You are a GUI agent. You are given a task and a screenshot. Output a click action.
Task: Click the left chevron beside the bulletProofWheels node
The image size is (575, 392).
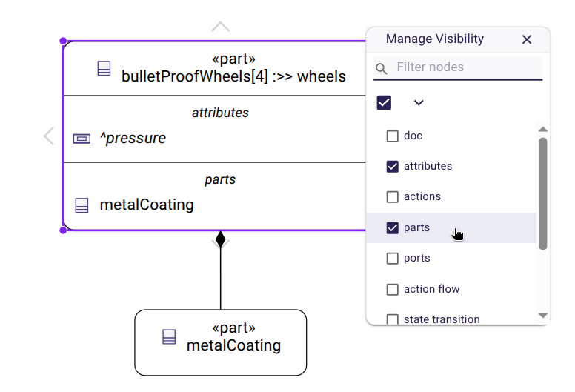tap(49, 136)
